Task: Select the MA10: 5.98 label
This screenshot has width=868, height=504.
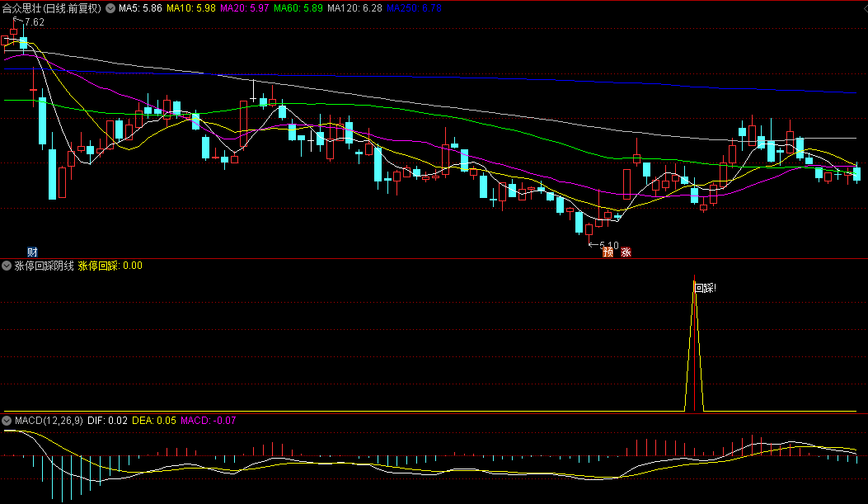Action: (x=191, y=8)
